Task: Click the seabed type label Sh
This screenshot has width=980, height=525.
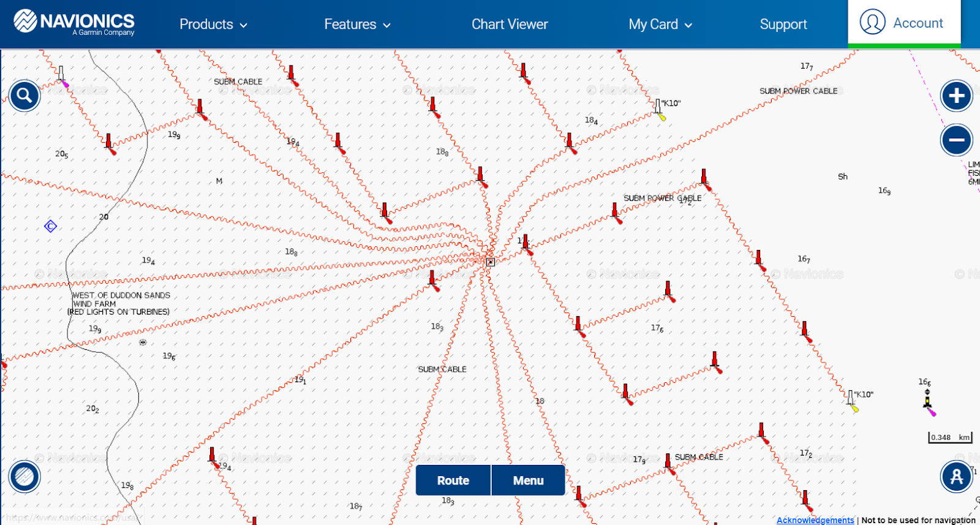Action: pyautogui.click(x=843, y=176)
